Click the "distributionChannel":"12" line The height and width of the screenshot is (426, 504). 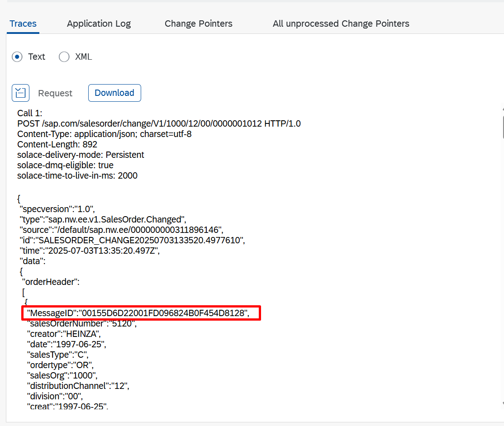click(x=78, y=386)
